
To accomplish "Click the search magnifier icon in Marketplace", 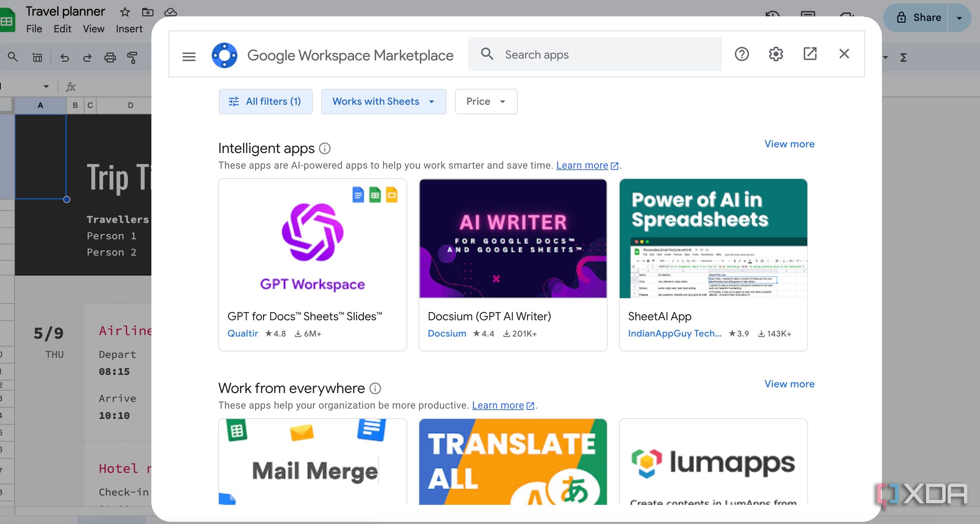I will coord(487,54).
